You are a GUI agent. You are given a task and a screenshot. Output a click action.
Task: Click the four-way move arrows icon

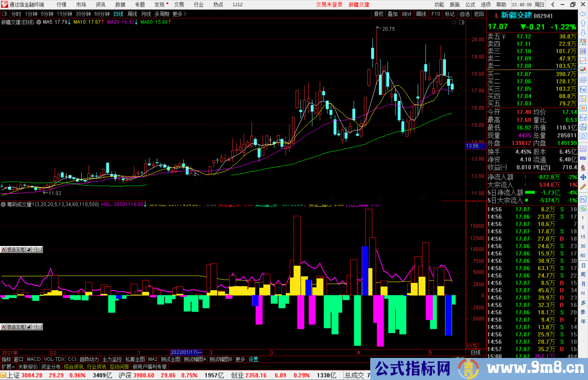[x=583, y=177]
